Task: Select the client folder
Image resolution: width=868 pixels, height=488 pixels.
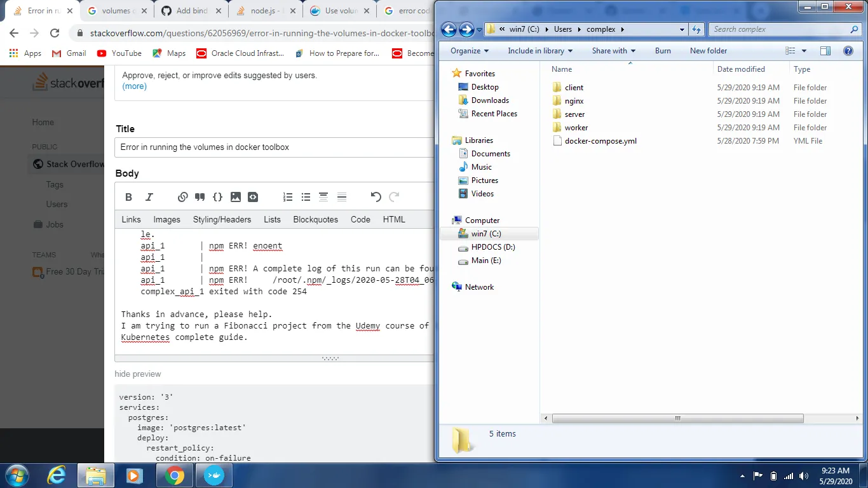Action: click(574, 88)
